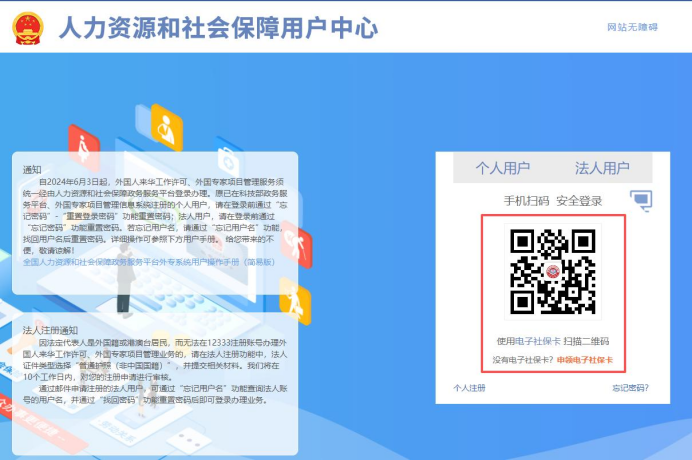Click the 没有电子社保卡? text
This screenshot has height=460, width=692.
[x=523, y=360]
